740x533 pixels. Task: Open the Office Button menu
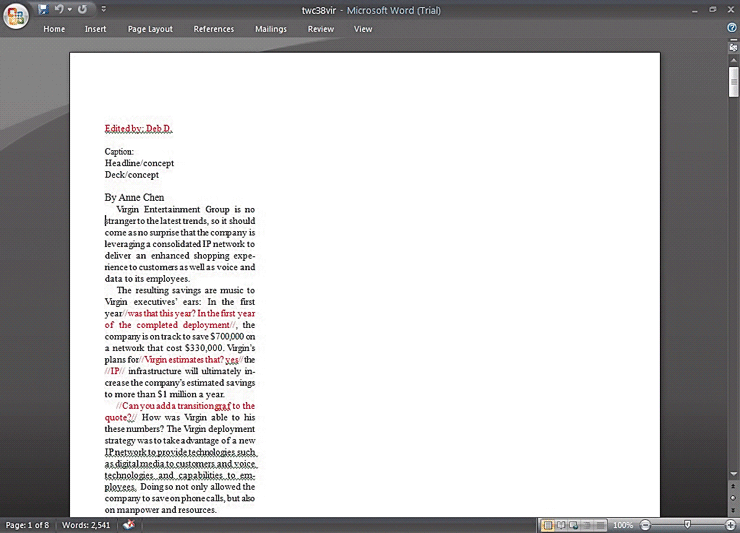[x=16, y=16]
